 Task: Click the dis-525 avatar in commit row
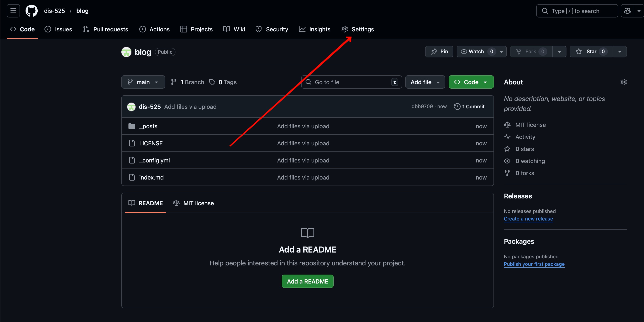[131, 107]
